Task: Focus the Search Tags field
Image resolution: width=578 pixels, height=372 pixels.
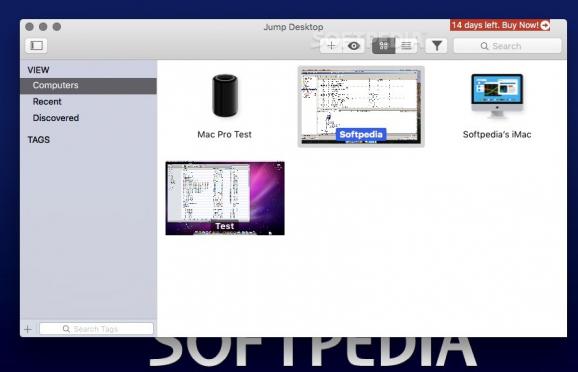Action: (96, 329)
